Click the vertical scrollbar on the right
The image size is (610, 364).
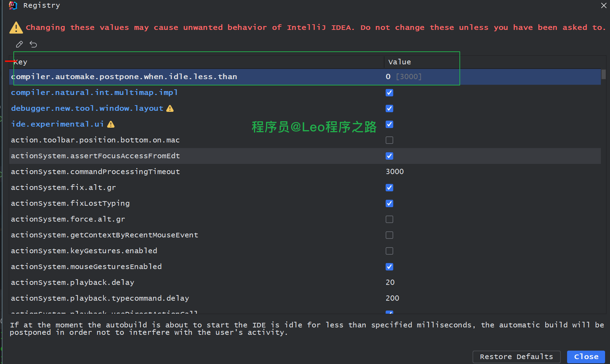tap(604, 75)
